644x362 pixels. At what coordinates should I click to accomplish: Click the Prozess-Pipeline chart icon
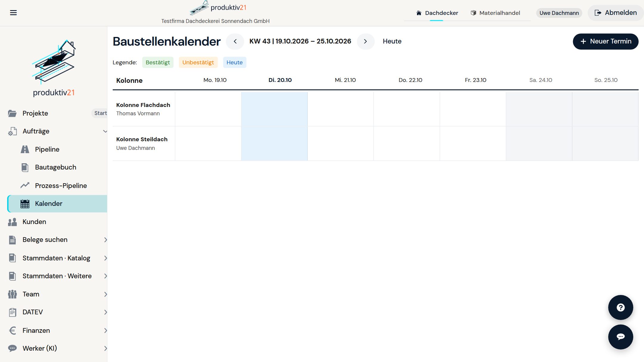tap(25, 185)
